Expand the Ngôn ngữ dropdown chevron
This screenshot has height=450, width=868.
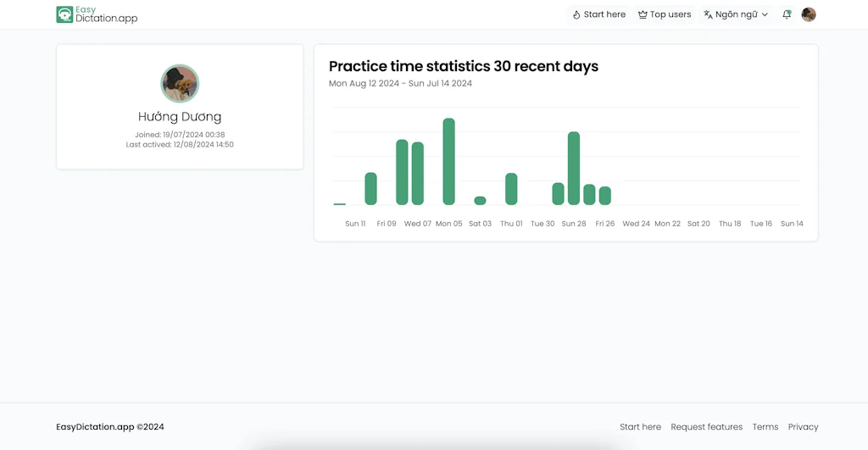[765, 14]
